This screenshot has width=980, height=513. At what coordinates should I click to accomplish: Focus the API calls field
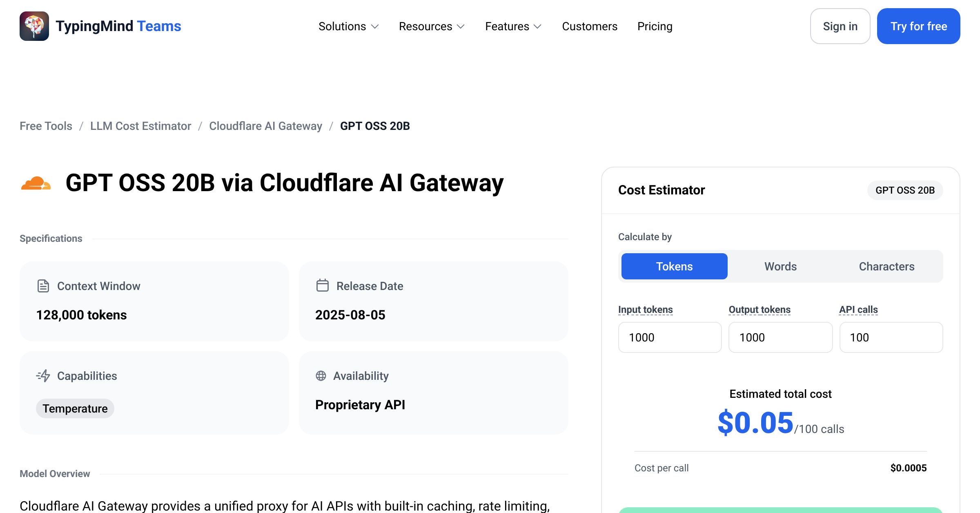pos(891,337)
